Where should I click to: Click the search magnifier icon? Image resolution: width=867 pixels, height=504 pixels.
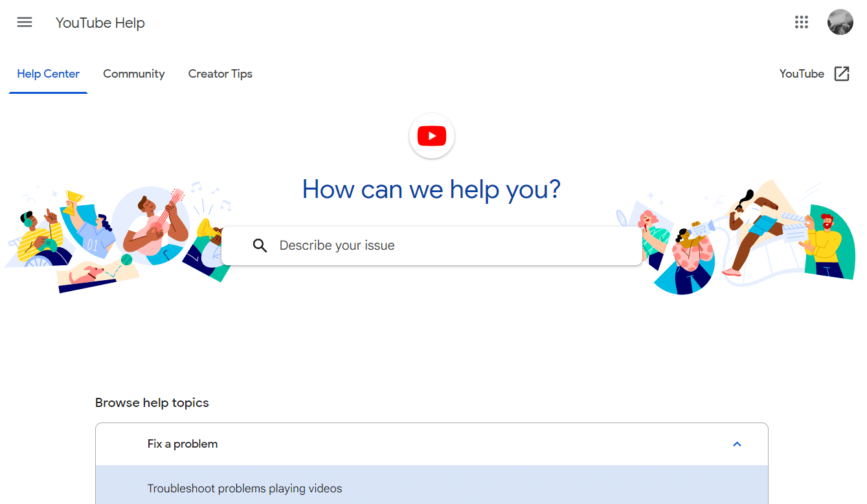click(260, 246)
